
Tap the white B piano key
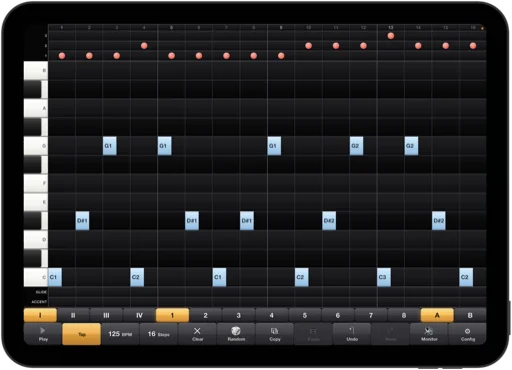tap(36, 71)
